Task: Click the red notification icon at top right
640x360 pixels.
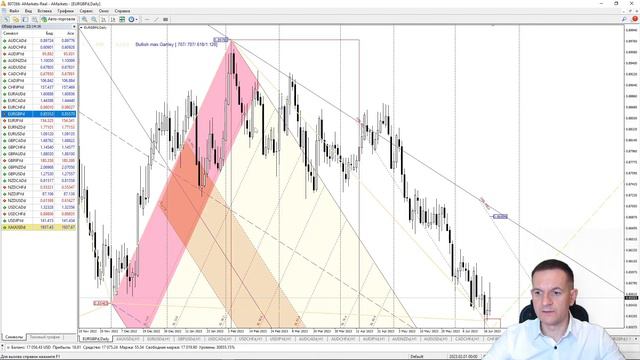Action: coord(634,19)
